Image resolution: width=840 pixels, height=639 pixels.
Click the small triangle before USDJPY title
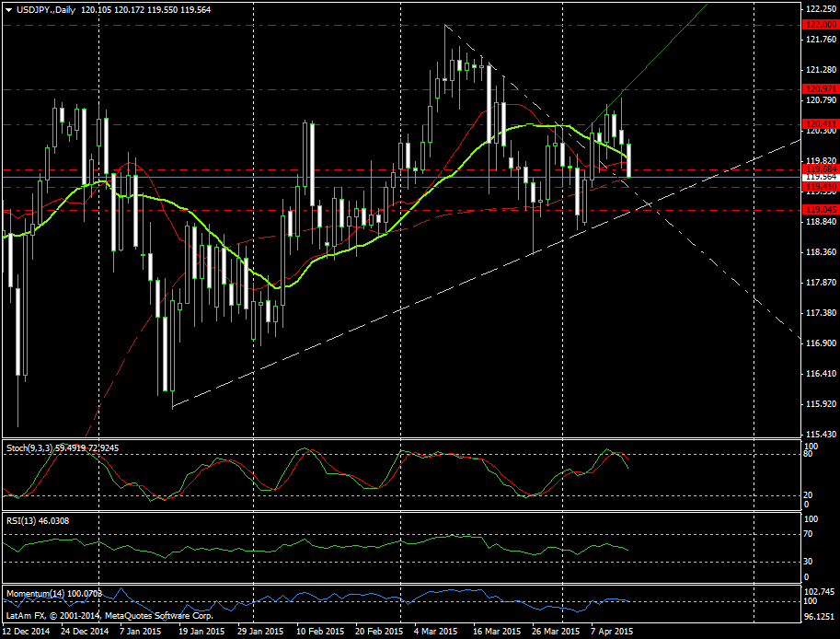coord(8,9)
